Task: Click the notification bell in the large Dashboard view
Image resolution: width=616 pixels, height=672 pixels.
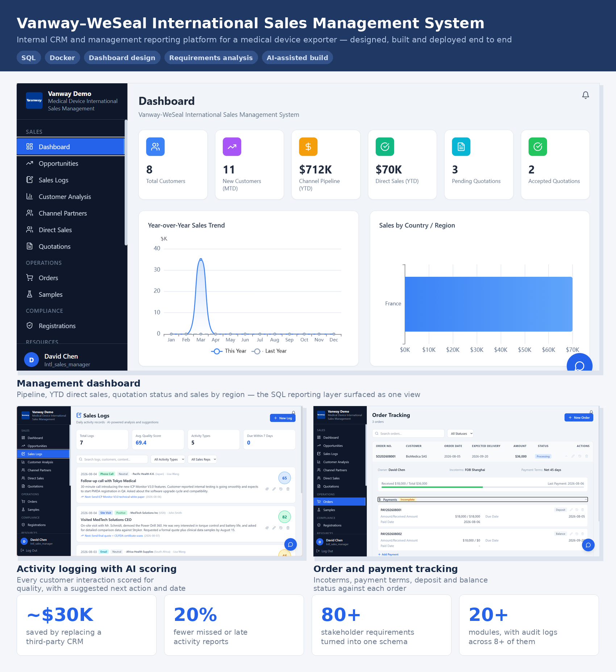Action: 586,95
